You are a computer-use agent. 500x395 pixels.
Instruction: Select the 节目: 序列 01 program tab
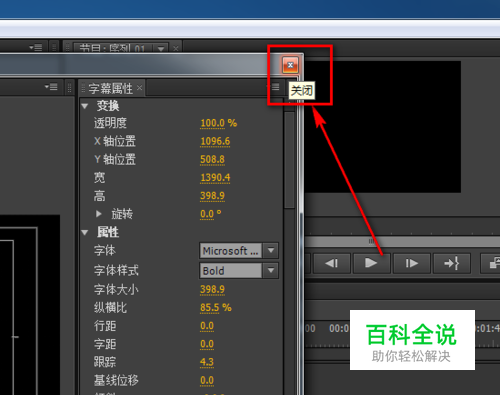point(112,49)
